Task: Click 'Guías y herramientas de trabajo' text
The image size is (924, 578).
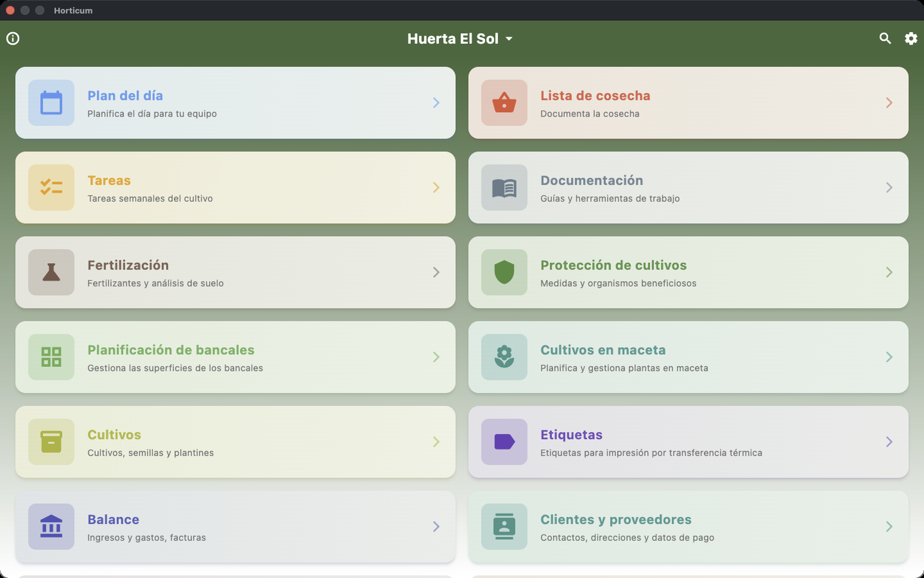Action: [x=610, y=198]
